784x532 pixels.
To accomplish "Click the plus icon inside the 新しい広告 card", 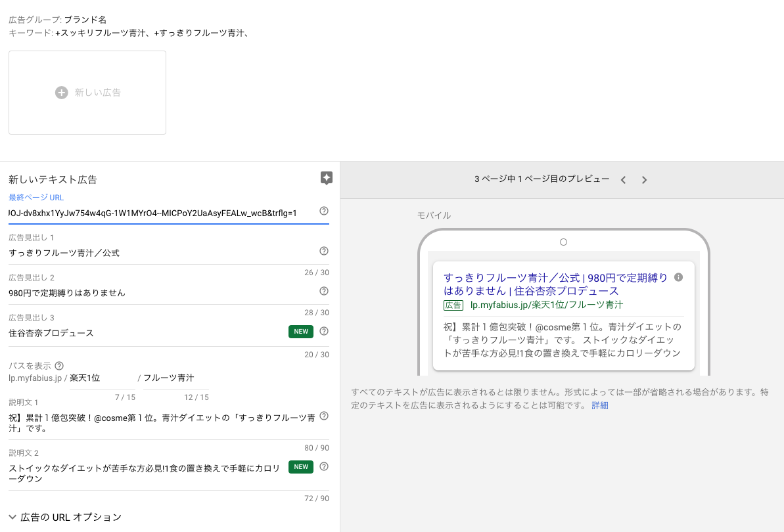I will tap(61, 93).
